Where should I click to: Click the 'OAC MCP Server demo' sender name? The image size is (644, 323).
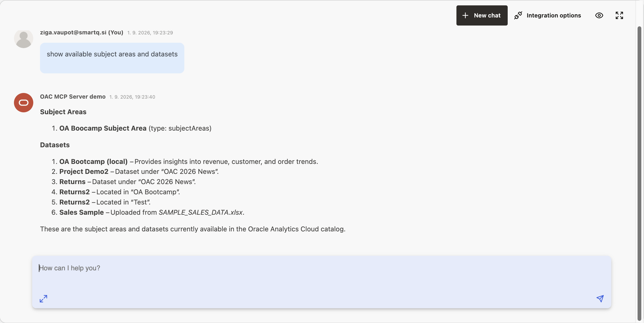[73, 97]
